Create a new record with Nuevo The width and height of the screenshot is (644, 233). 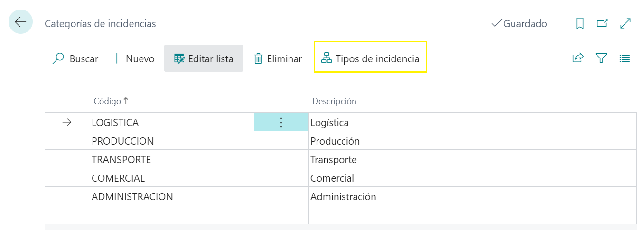pyautogui.click(x=133, y=59)
